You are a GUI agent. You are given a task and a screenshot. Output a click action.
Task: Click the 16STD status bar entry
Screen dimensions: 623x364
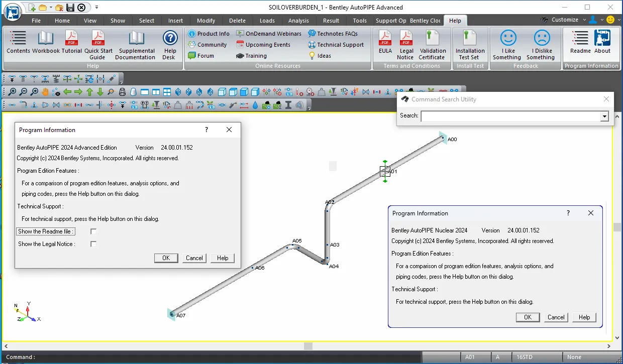pos(524,357)
